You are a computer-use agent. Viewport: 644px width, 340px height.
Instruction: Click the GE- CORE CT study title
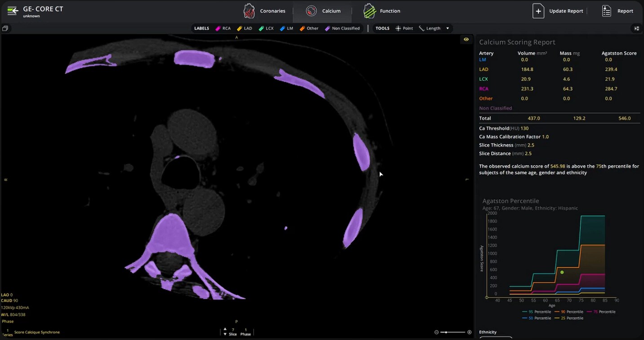coord(43,9)
